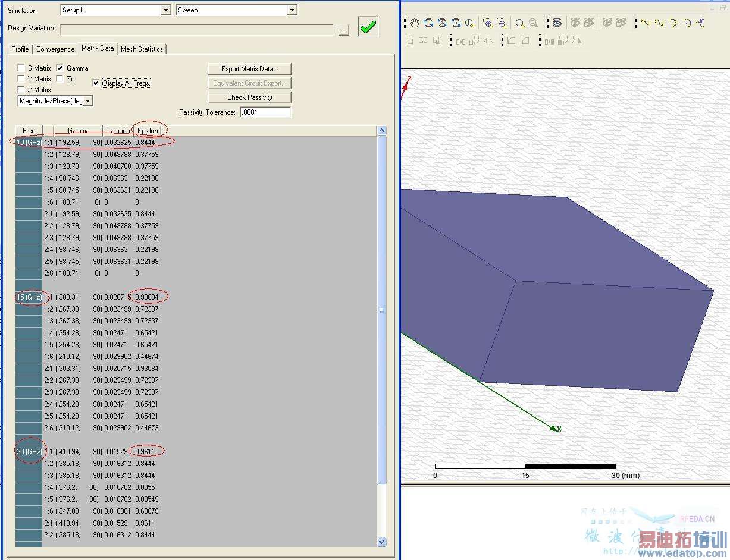Click the first Rotate view icon
Screen dimensions: 730x560
click(x=429, y=23)
